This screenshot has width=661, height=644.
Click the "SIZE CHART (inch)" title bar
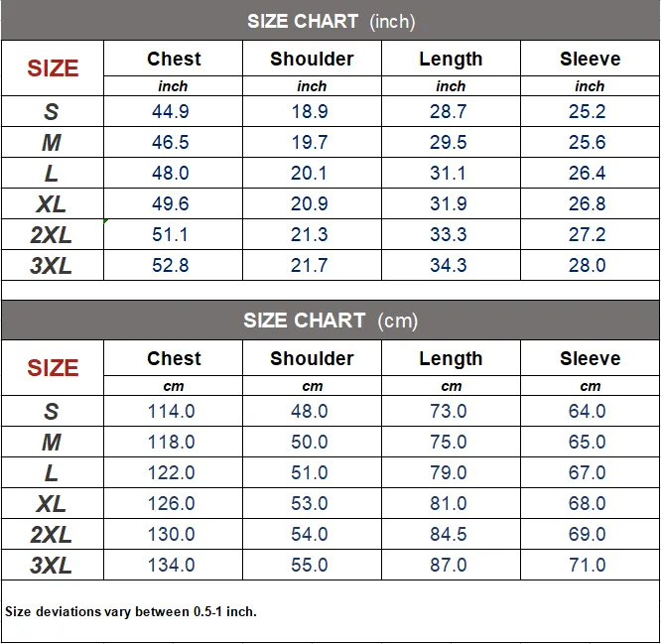(x=330, y=21)
